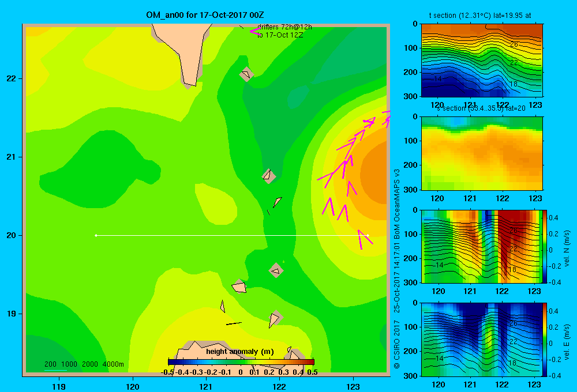Click longitude label '123' on main map axis
The width and height of the screenshot is (577, 392).
click(x=353, y=386)
